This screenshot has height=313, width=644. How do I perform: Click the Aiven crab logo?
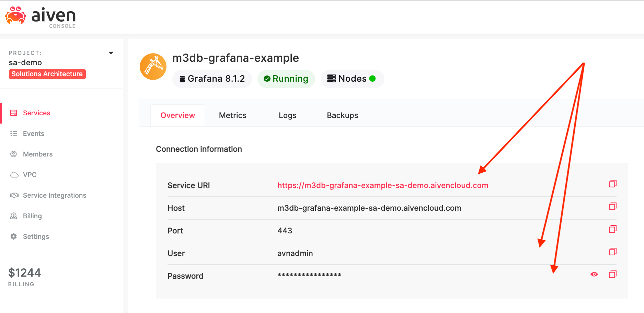tap(15, 15)
